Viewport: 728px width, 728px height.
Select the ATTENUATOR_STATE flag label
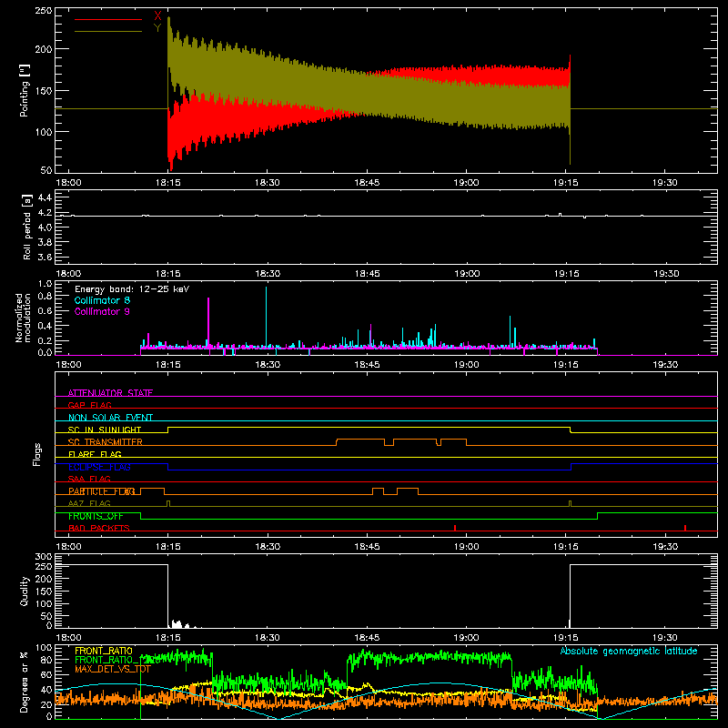(110, 393)
